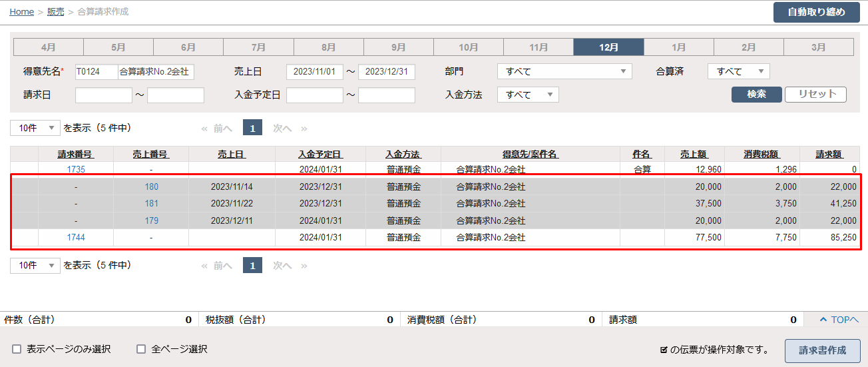Reset filters with リセット button
Image resolution: width=868 pixels, height=367 pixels.
(815, 95)
